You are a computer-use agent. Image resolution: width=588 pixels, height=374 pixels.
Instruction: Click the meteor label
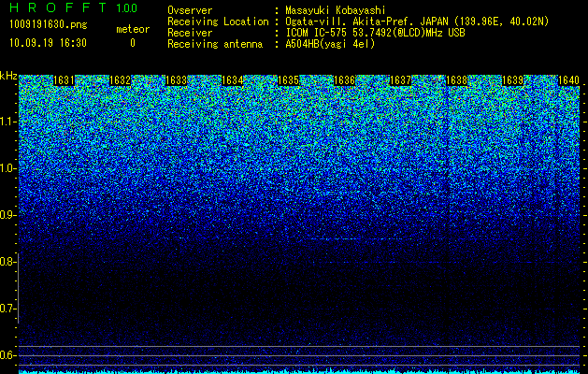pyautogui.click(x=133, y=29)
